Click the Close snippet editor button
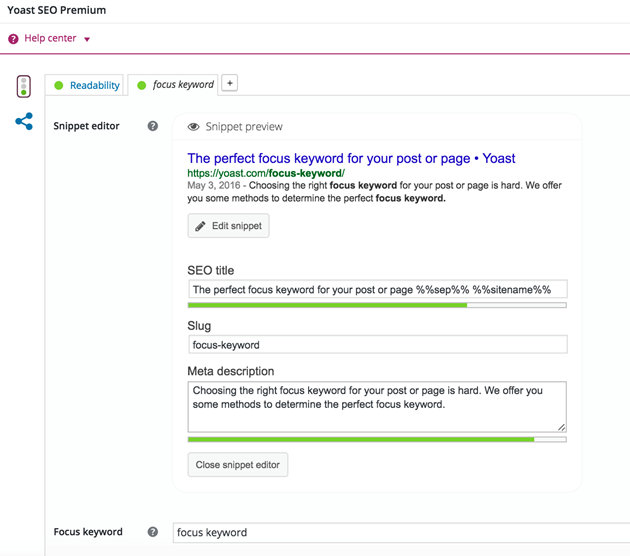The image size is (630, 556). pos(237,465)
